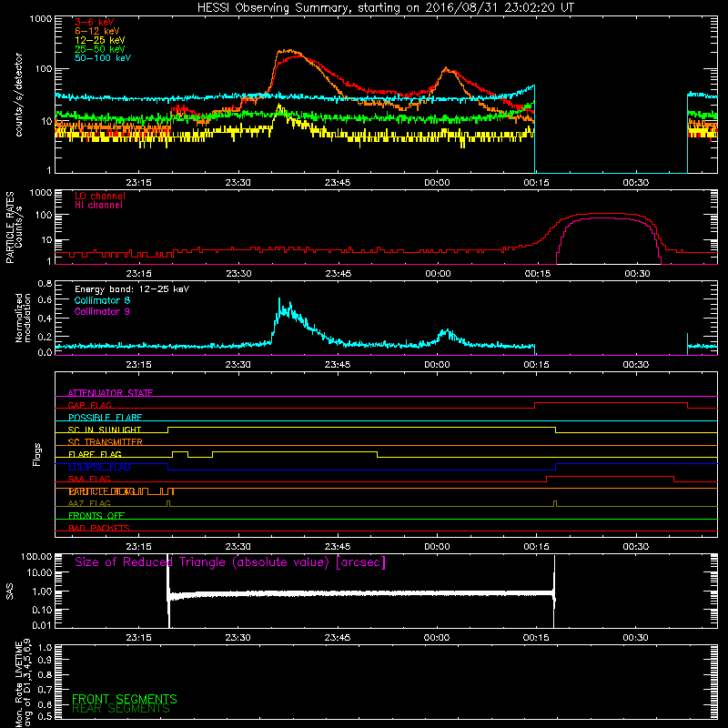Viewport: 728px width, 728px height.
Task: Click the LO channel particle rate plateau
Action: (602, 214)
